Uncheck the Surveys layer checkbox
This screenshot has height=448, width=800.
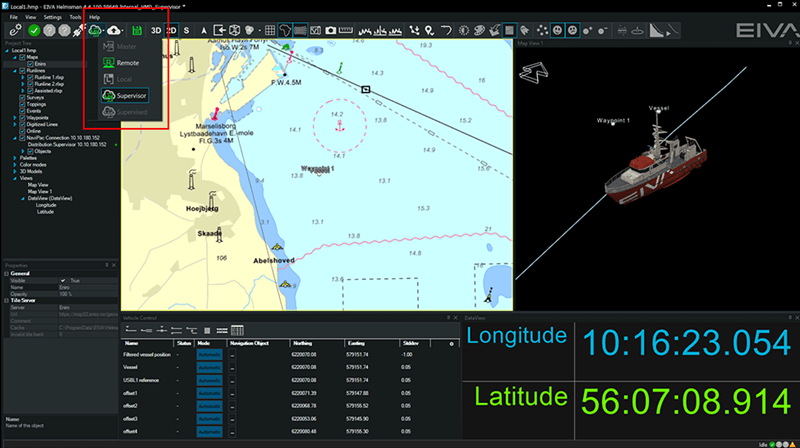point(22,96)
